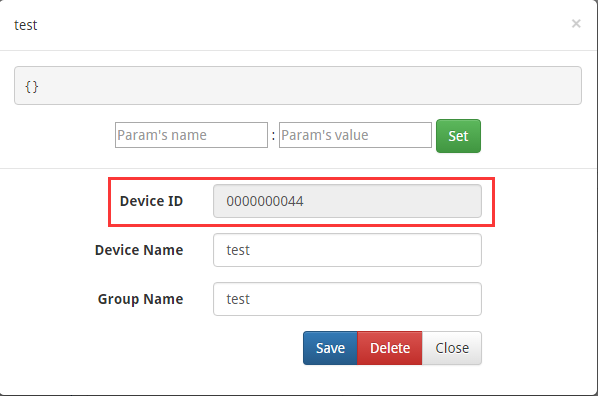Click the "Device ID" label
The image size is (598, 396).
[x=151, y=201]
